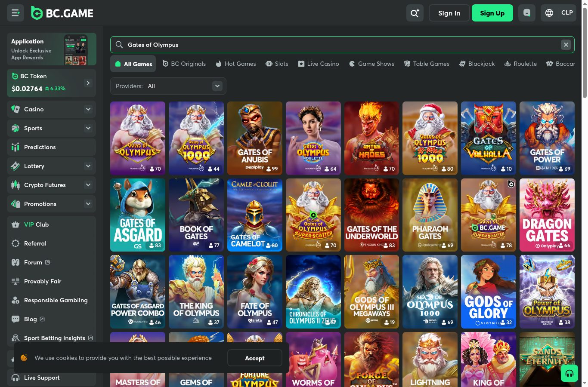Image resolution: width=588 pixels, height=387 pixels.
Task: Select the Table Games tab
Action: click(427, 64)
